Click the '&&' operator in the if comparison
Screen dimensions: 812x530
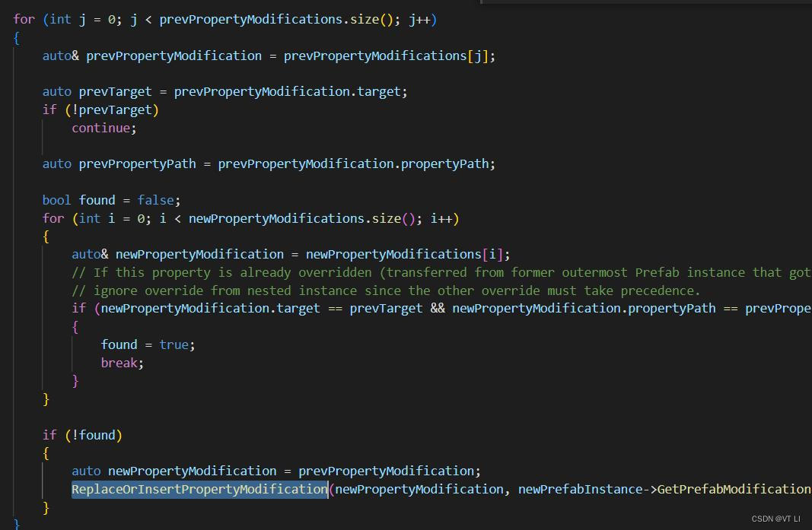coord(437,309)
